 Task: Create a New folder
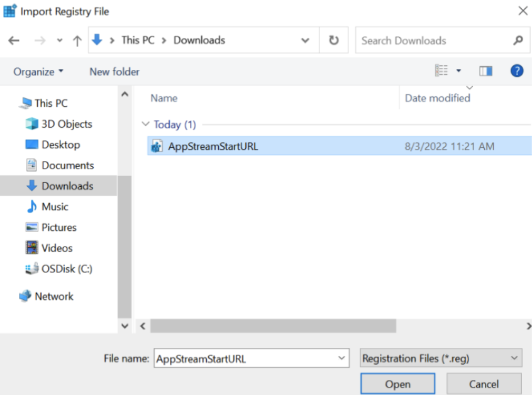click(x=114, y=72)
